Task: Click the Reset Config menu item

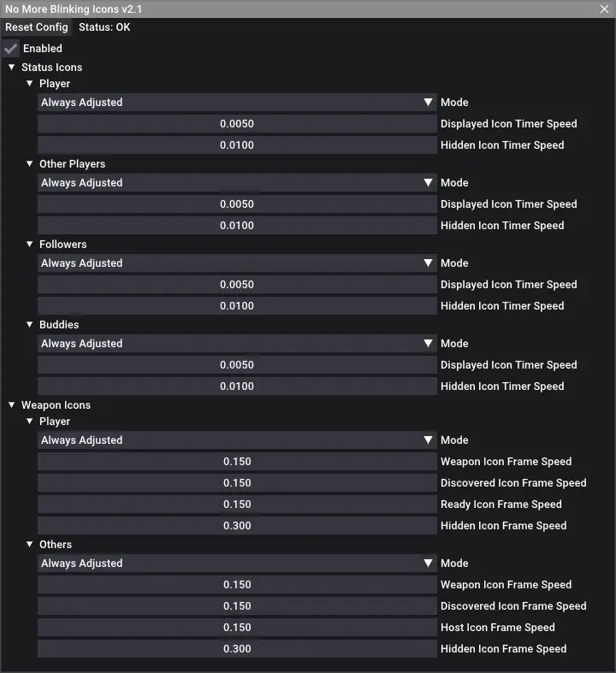Action: click(37, 27)
